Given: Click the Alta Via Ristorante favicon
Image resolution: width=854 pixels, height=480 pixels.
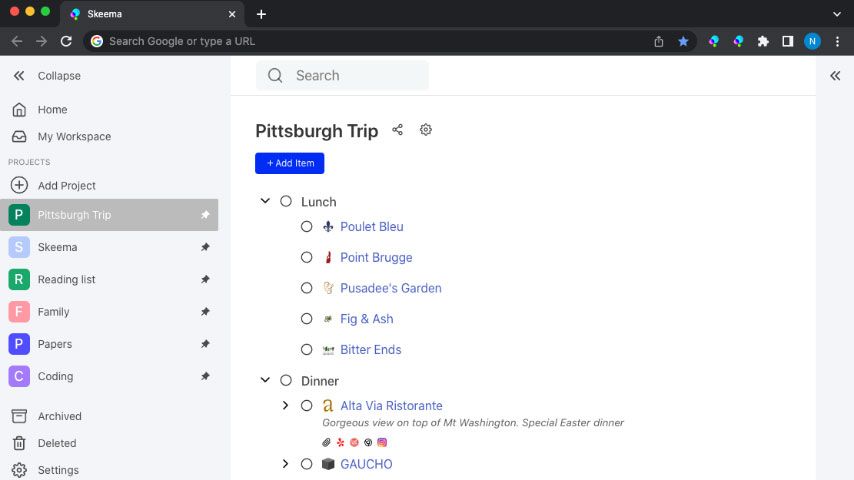Looking at the screenshot, I should coord(328,406).
